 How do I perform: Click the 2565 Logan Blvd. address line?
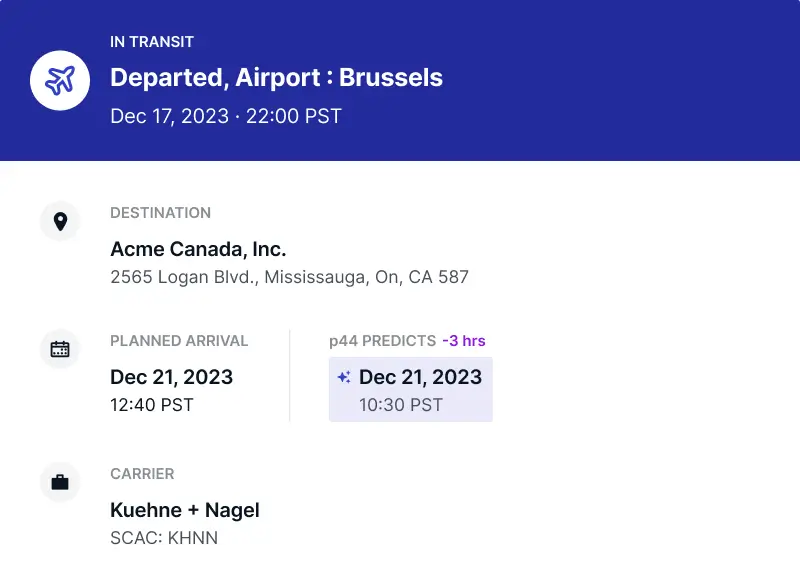tap(289, 277)
